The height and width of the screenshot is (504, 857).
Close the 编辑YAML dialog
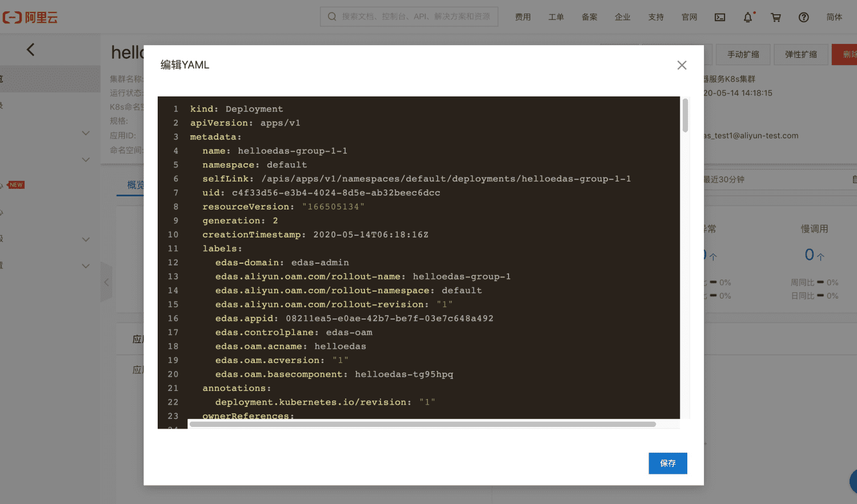pos(682,65)
